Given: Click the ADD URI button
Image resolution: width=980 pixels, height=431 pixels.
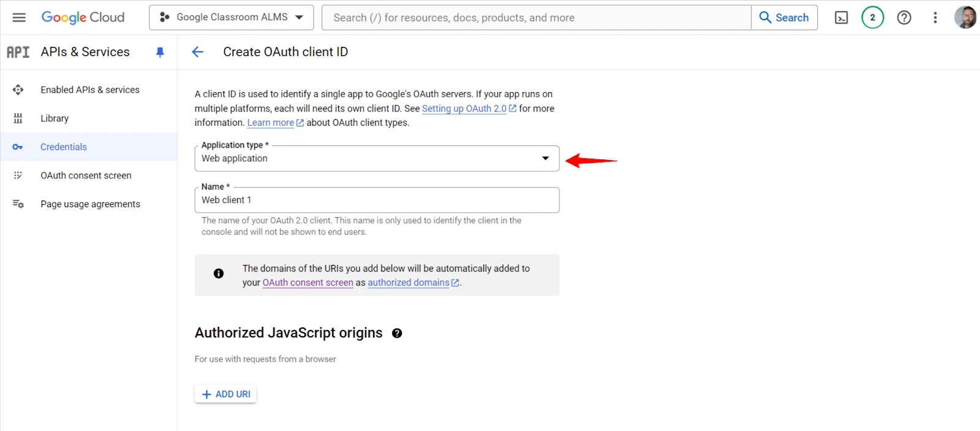Looking at the screenshot, I should coord(225,394).
